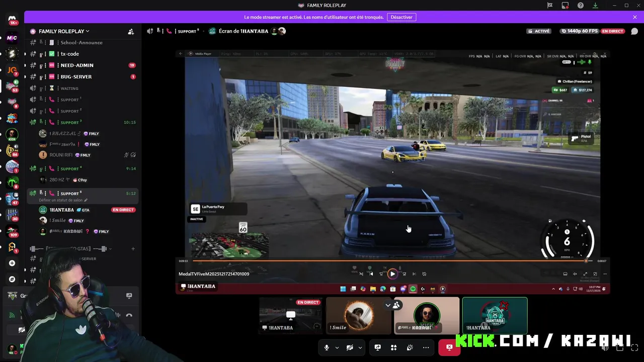
Task: Click the show participants icon above tiles
Action: pyautogui.click(x=396, y=305)
